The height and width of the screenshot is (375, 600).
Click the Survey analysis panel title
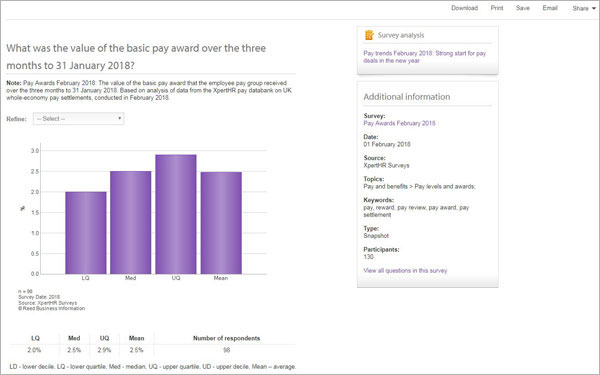pos(401,35)
